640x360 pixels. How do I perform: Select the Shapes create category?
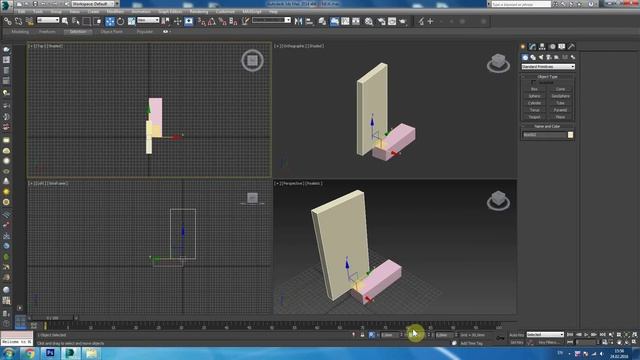click(x=533, y=58)
